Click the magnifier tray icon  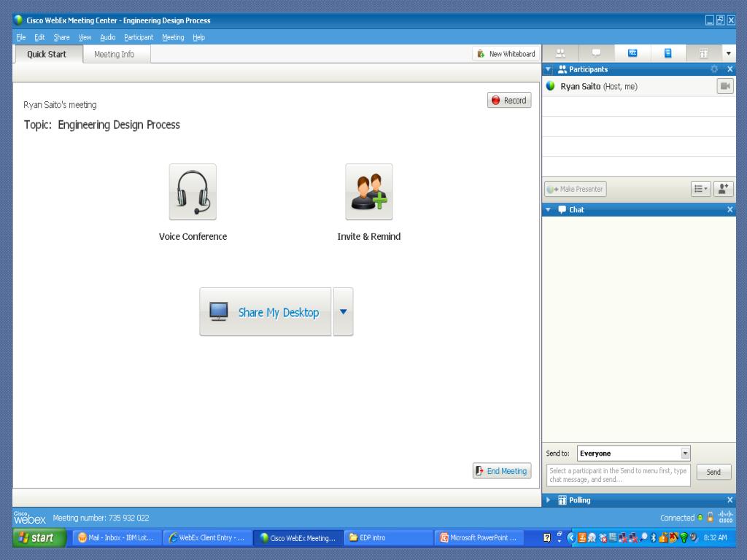tap(643, 537)
